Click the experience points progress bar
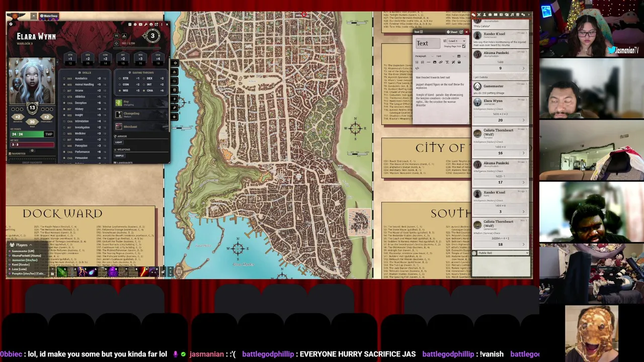 [x=137, y=48]
